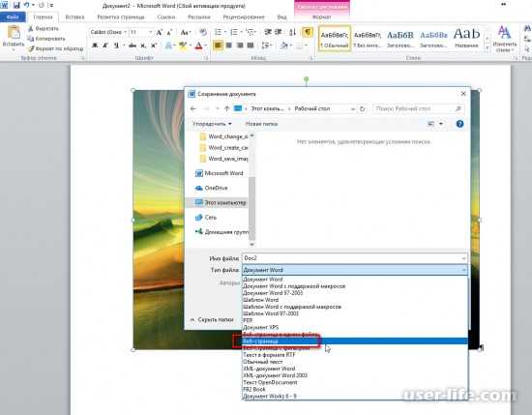Click the file name input field
This screenshot has height=415, width=532.
(355, 258)
